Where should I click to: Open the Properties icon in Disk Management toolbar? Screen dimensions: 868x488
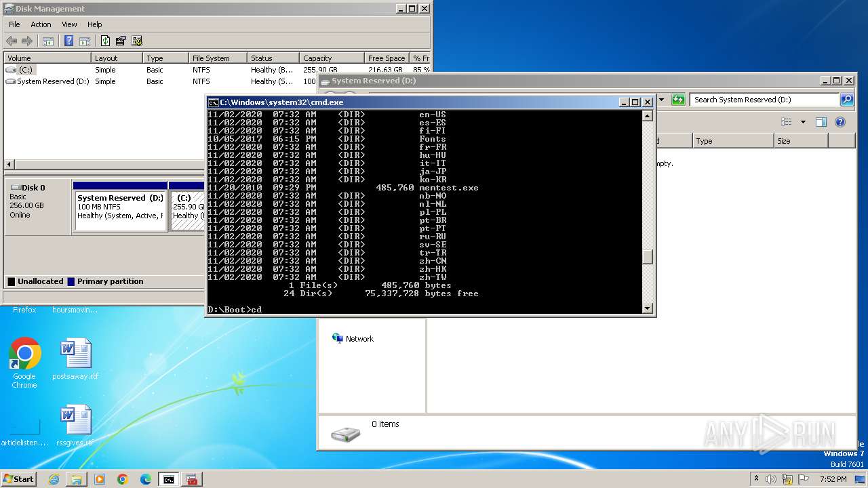pos(121,41)
